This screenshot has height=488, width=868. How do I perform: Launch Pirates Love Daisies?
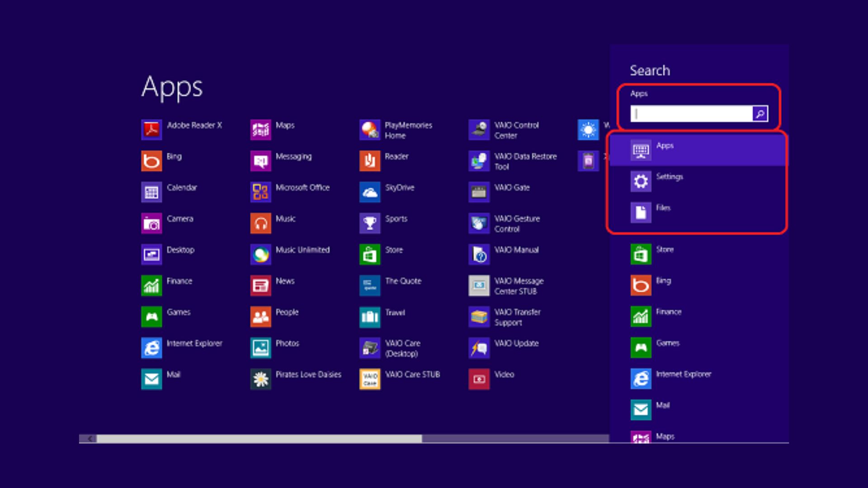click(x=261, y=379)
